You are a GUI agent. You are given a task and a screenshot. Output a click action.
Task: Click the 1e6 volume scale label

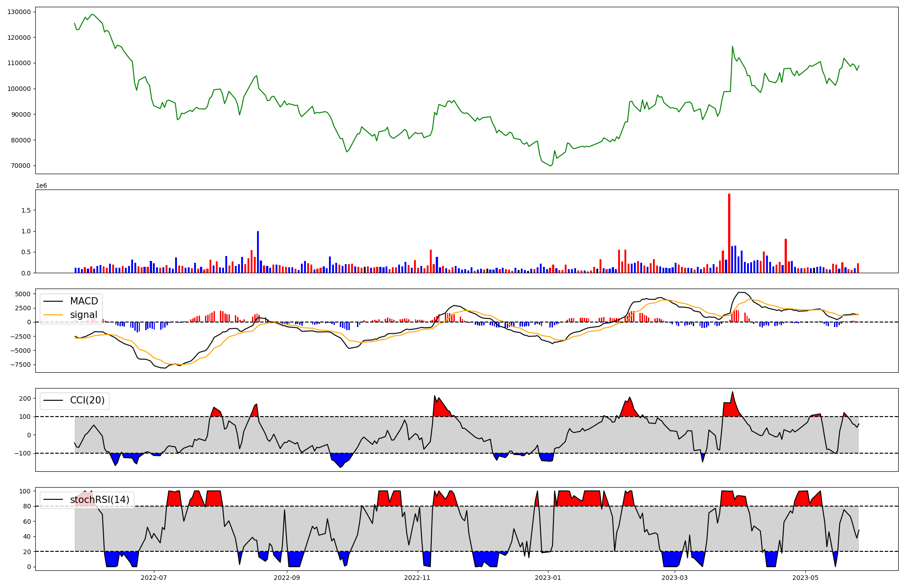click(x=41, y=186)
